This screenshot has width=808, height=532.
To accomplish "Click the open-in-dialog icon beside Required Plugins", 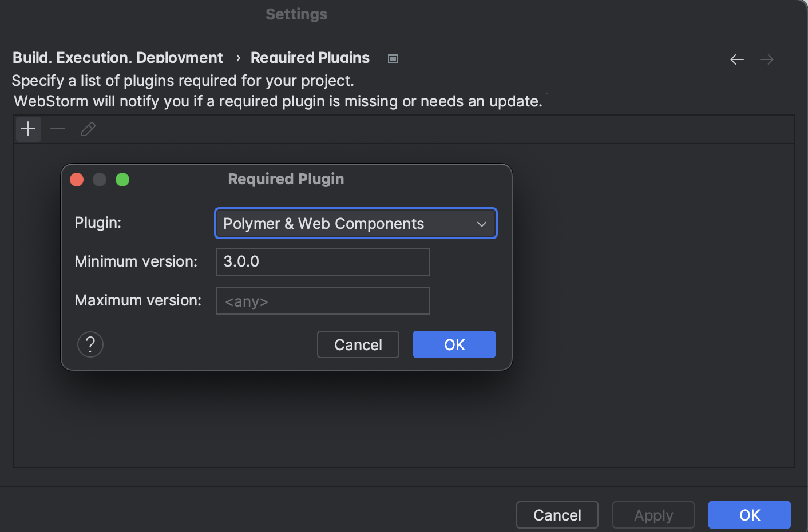I will [393, 58].
